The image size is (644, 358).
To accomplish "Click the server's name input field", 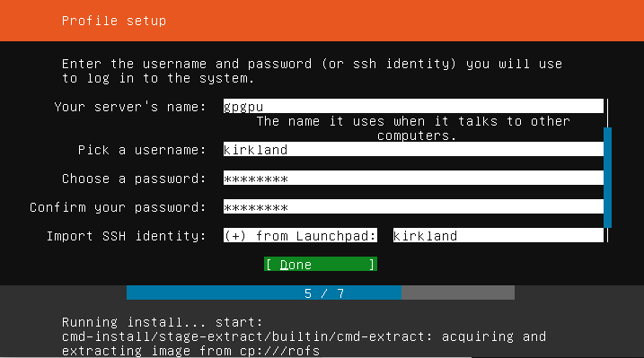I will click(x=413, y=106).
